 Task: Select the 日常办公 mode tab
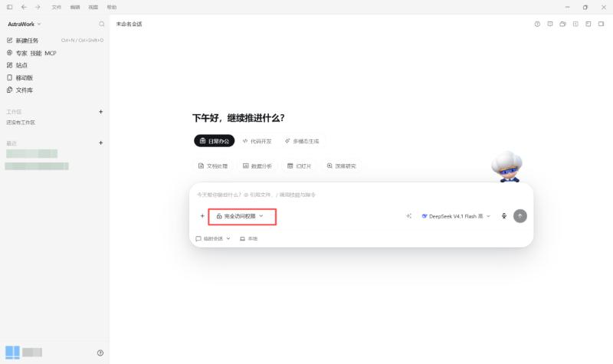pos(215,141)
